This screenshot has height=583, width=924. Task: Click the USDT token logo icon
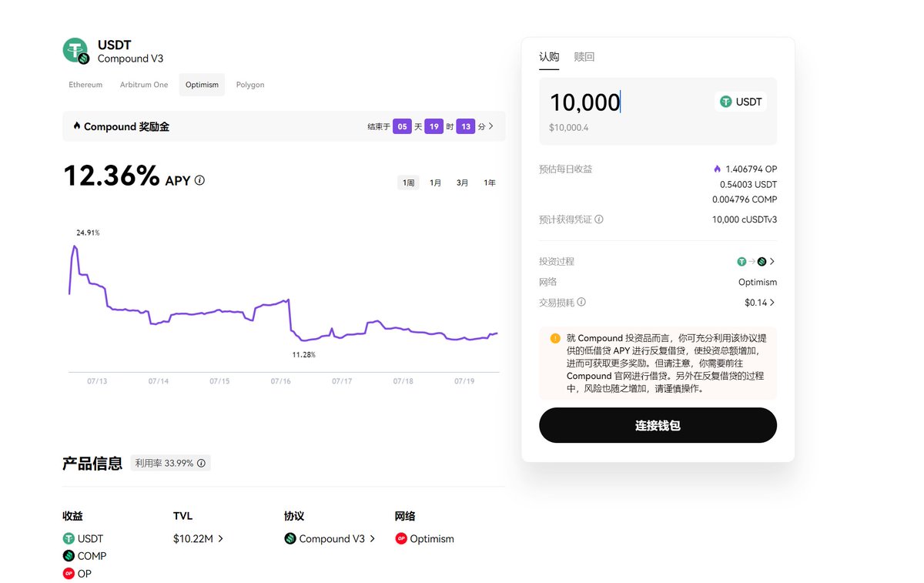(x=76, y=50)
